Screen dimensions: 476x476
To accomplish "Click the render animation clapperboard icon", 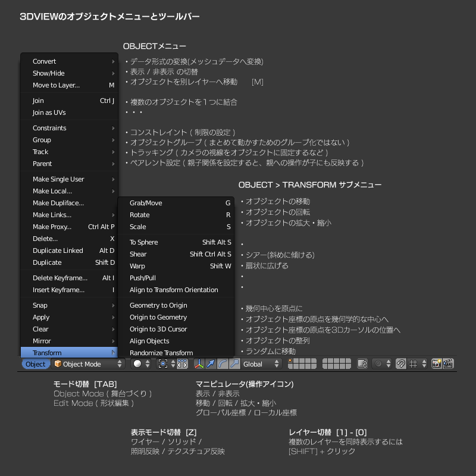I will pyautogui.click(x=449, y=364).
